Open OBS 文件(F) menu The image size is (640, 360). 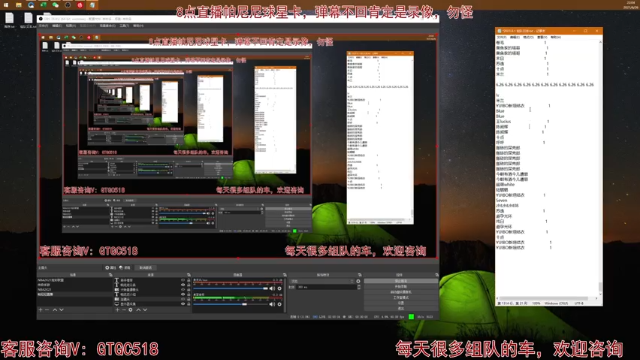pyautogui.click(x=43, y=26)
